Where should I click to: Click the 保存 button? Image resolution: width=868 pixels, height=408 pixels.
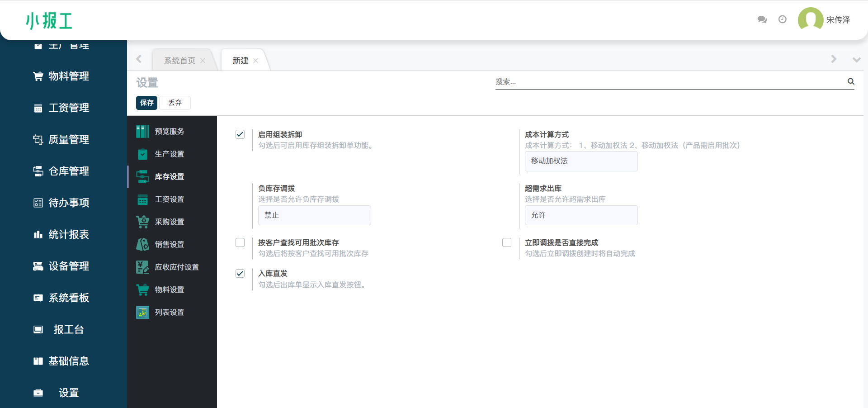pos(146,103)
